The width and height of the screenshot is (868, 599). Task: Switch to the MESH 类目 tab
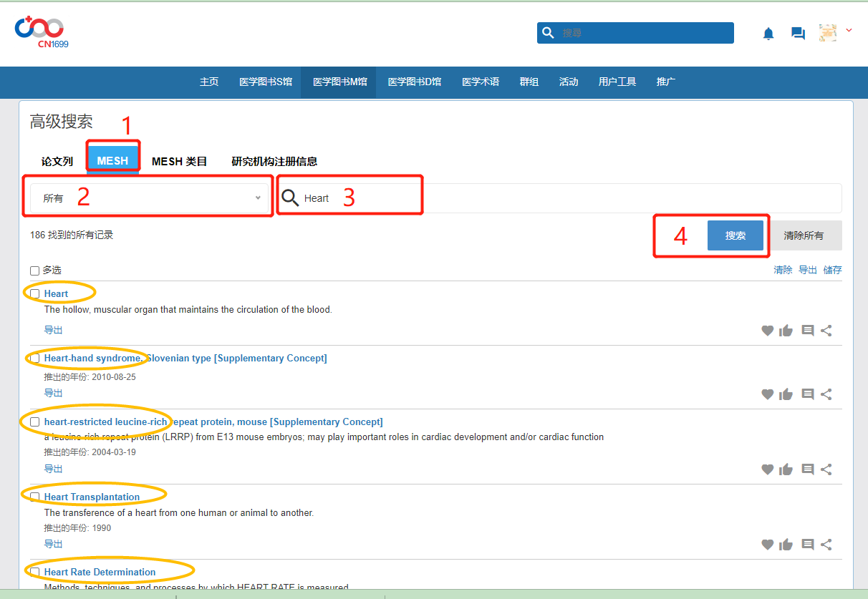point(179,162)
